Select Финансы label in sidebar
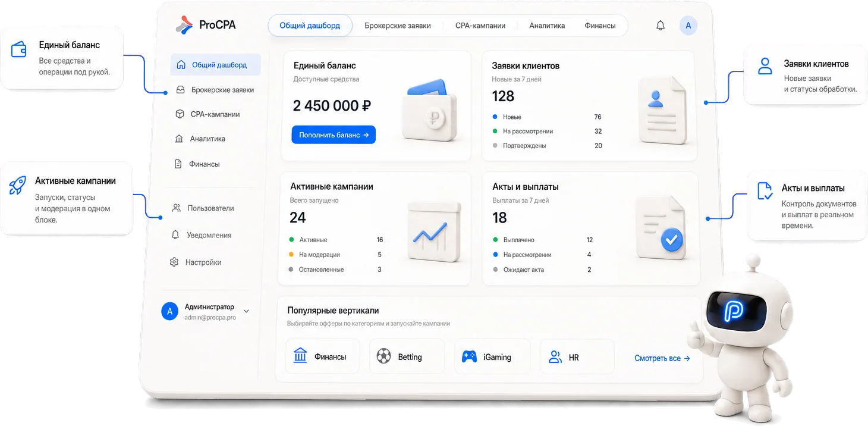Viewport: 868px width, 426px height. pos(205,164)
